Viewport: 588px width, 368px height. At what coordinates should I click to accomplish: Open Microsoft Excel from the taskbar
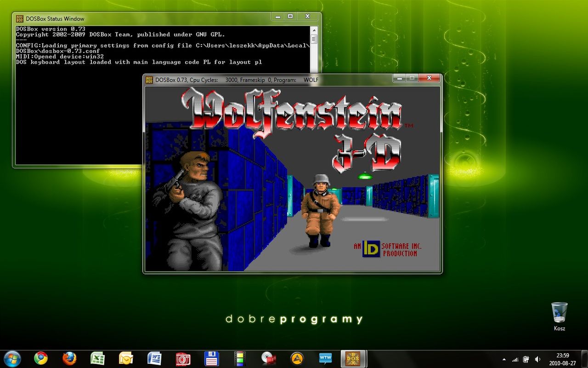coord(97,358)
